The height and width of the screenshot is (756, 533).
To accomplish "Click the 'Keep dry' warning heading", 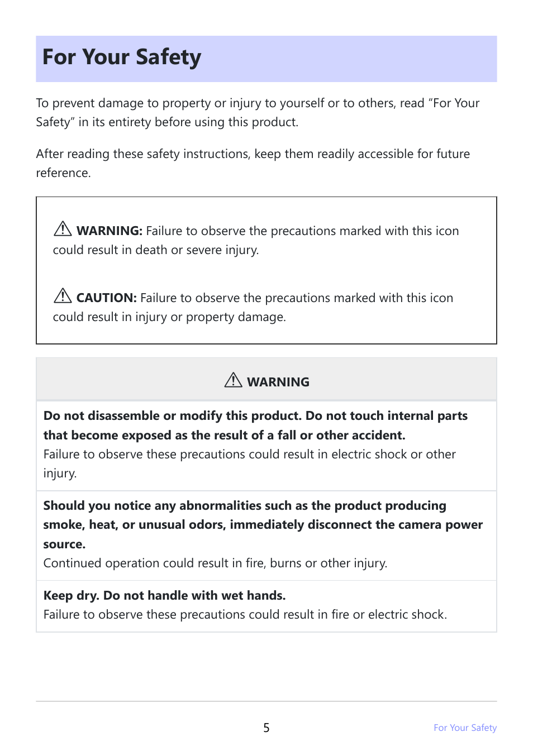I will pos(164,596).
